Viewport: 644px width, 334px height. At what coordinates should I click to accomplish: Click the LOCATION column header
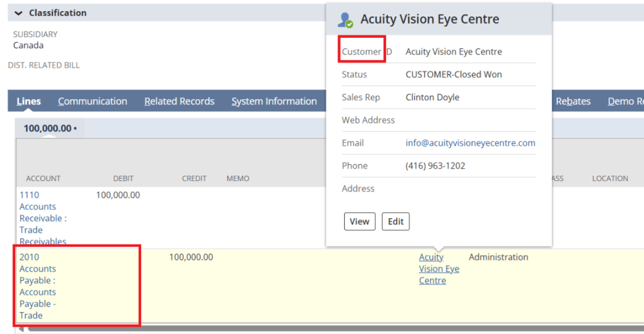(610, 178)
